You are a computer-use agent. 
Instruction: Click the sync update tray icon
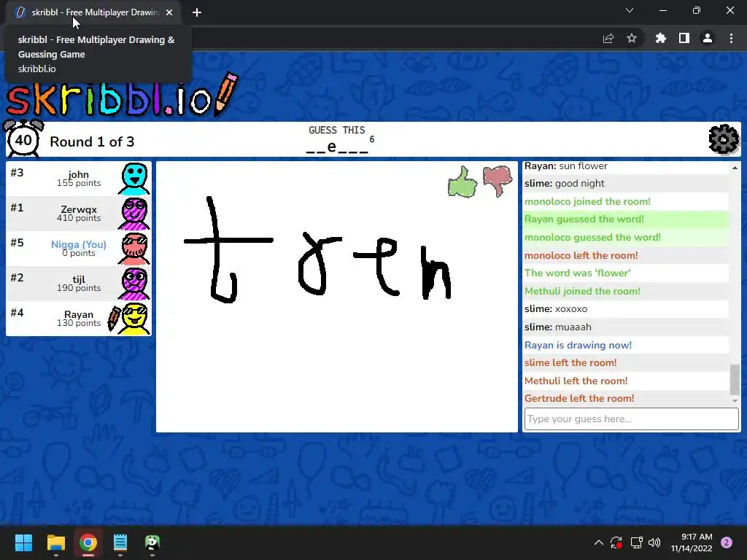click(x=616, y=542)
